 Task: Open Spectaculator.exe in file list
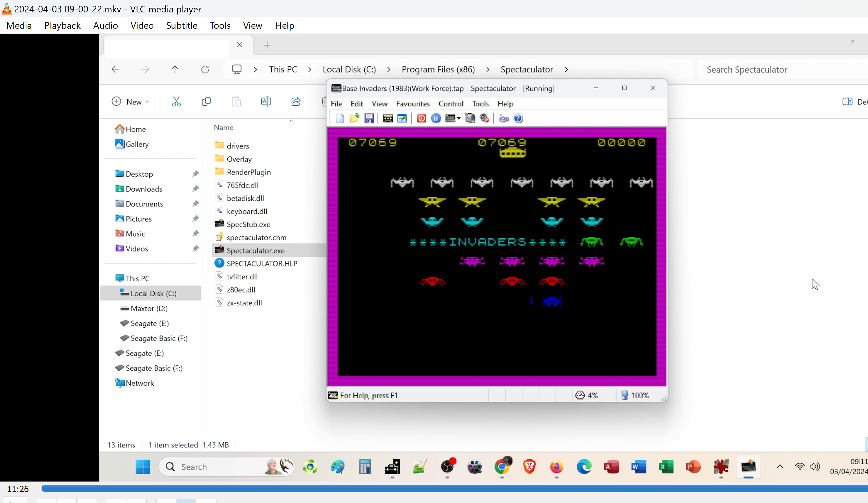tap(255, 250)
